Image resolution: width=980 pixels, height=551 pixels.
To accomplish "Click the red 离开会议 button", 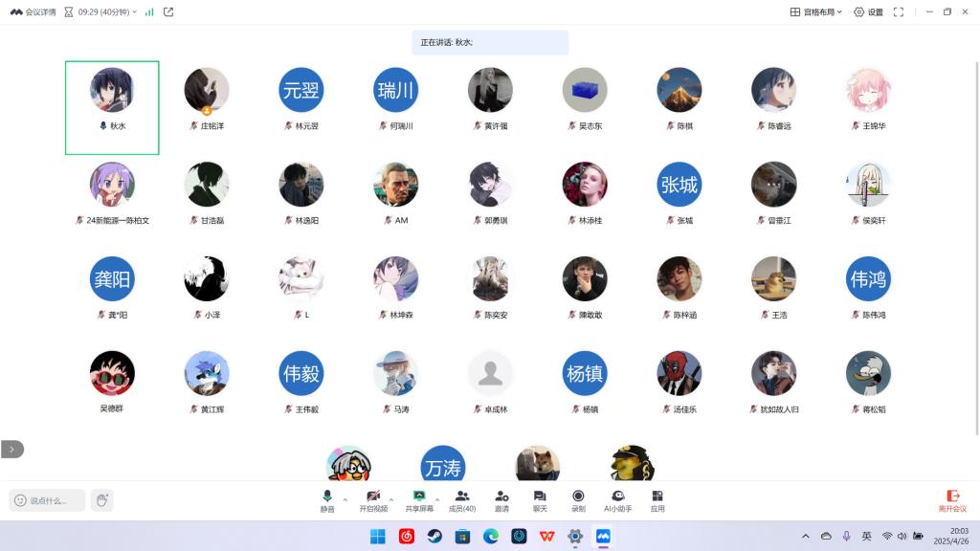I will (x=953, y=500).
